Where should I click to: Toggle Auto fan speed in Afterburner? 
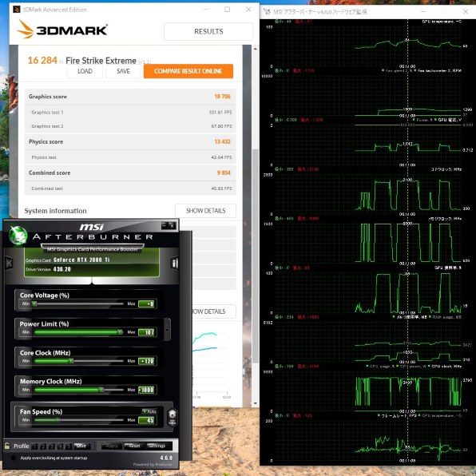point(149,411)
